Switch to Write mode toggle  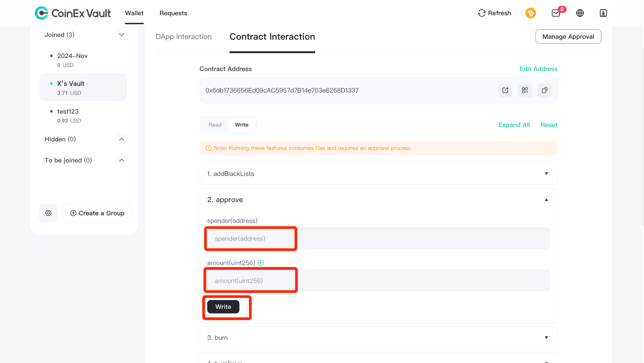pyautogui.click(x=241, y=125)
